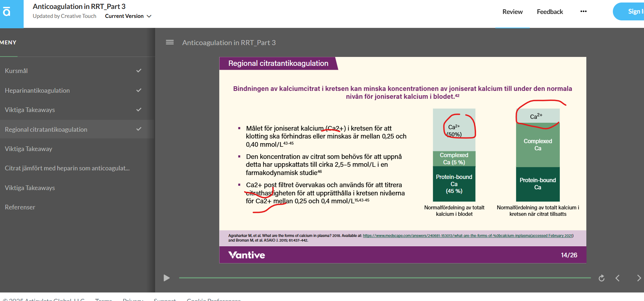Click the slide title Regional citratantikoagulation
Image resolution: width=644 pixels, height=301 pixels.
pos(278,63)
